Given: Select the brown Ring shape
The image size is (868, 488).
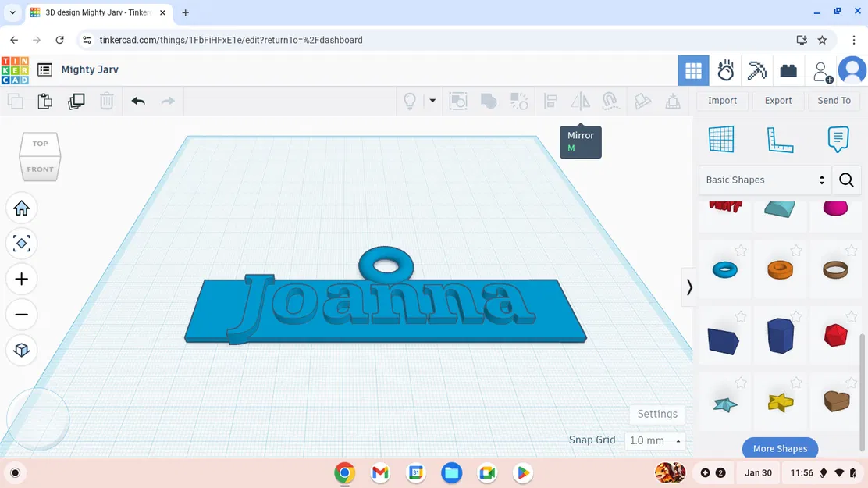Looking at the screenshot, I should 835,270.
